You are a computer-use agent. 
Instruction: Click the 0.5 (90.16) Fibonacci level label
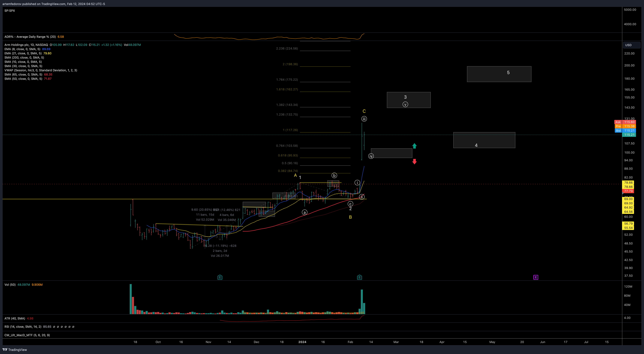(x=290, y=163)
